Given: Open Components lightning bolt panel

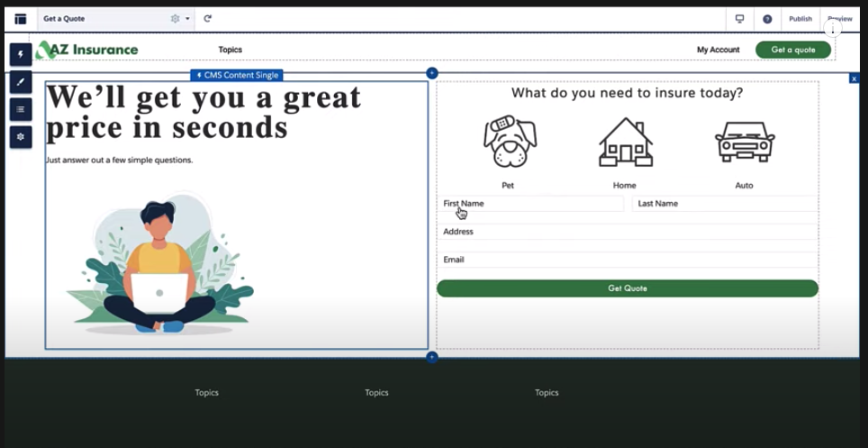Looking at the screenshot, I should (21, 54).
